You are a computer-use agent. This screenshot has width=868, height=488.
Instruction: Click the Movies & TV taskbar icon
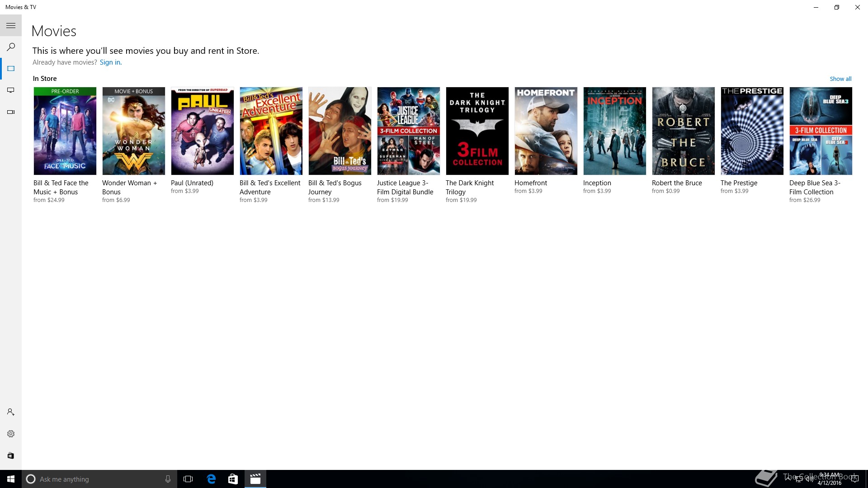(255, 479)
